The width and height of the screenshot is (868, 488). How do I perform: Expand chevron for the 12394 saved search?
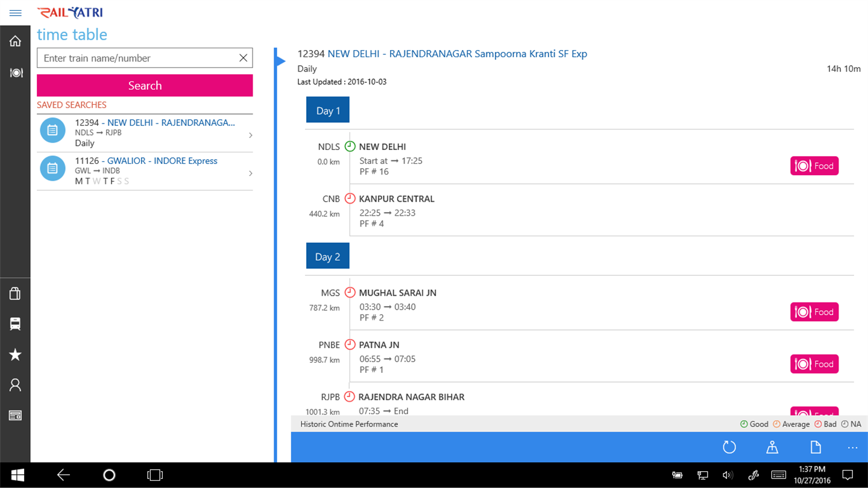click(x=250, y=135)
